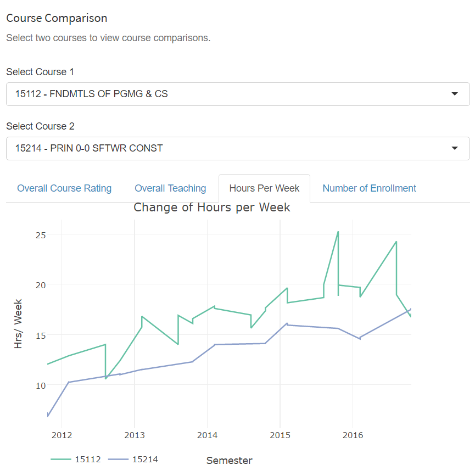This screenshot has width=475, height=476.
Task: Toggle the 15112 legend label
Action: point(87,460)
